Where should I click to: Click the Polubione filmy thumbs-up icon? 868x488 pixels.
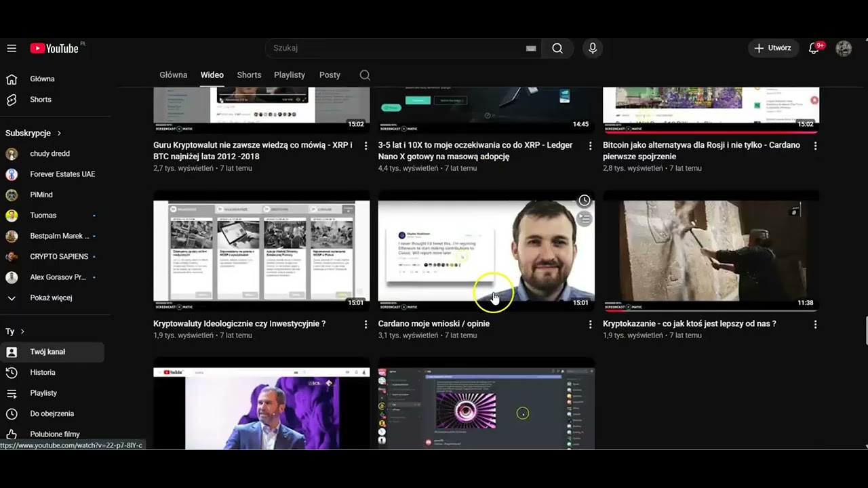[x=12, y=434]
